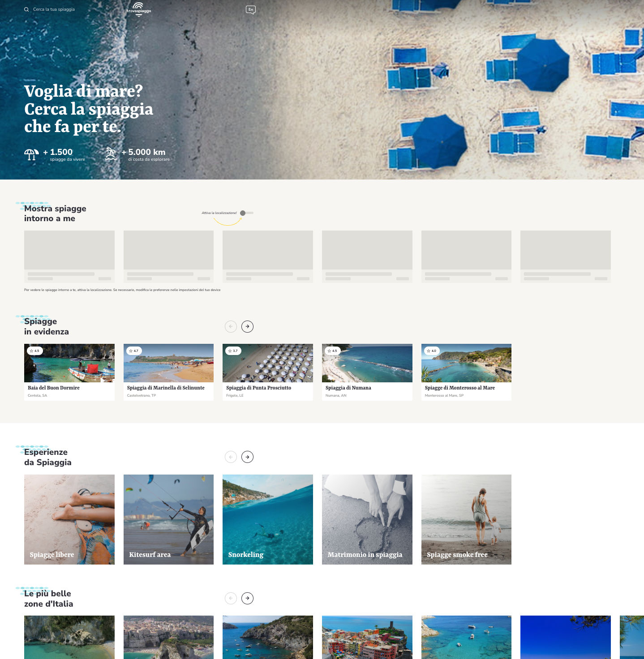Open Spiaggia di Punta Prosciutto card
Screen dimensions: 644x659
click(x=268, y=372)
